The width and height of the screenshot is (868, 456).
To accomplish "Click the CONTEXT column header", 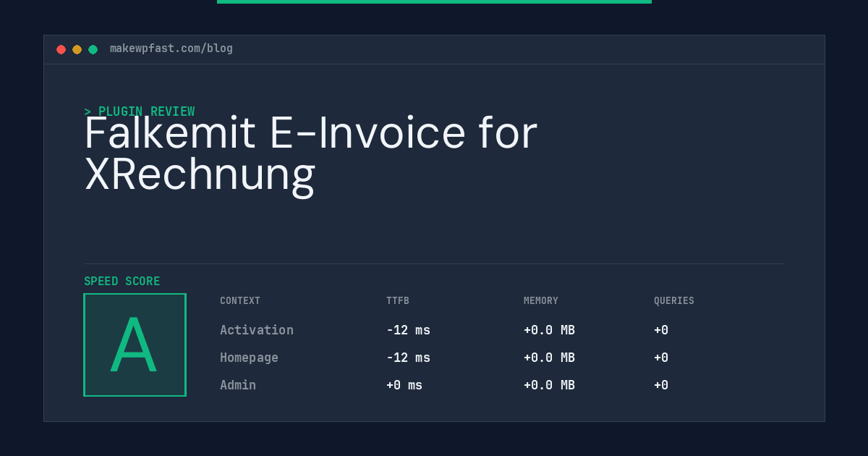I will (x=240, y=301).
